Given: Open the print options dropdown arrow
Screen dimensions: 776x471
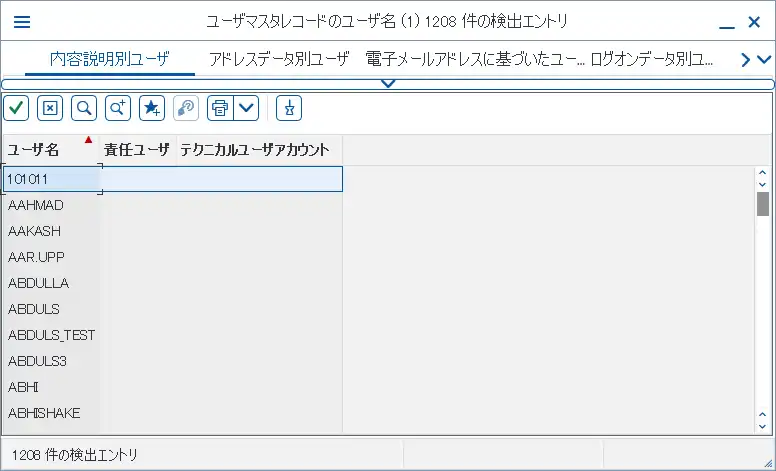Looking at the screenshot, I should click(x=246, y=108).
